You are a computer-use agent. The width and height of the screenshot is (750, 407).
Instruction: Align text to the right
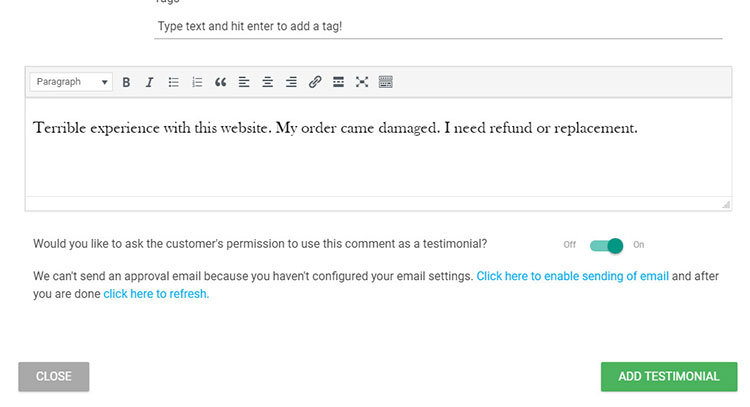[x=291, y=82]
